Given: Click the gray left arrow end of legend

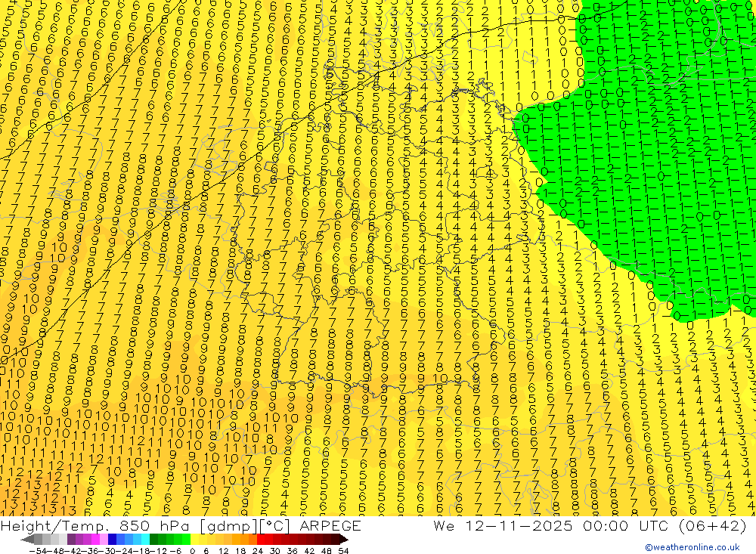Looking at the screenshot, I should click(x=27, y=540).
